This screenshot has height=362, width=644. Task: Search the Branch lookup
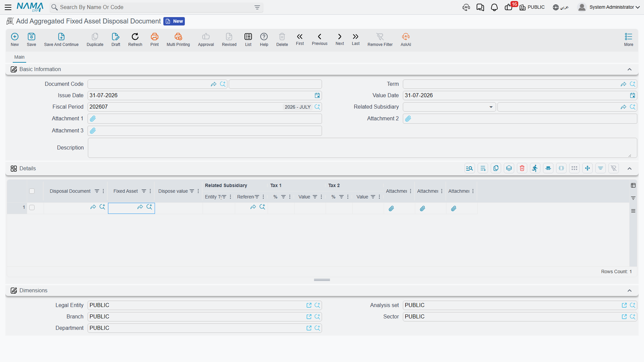317,317
